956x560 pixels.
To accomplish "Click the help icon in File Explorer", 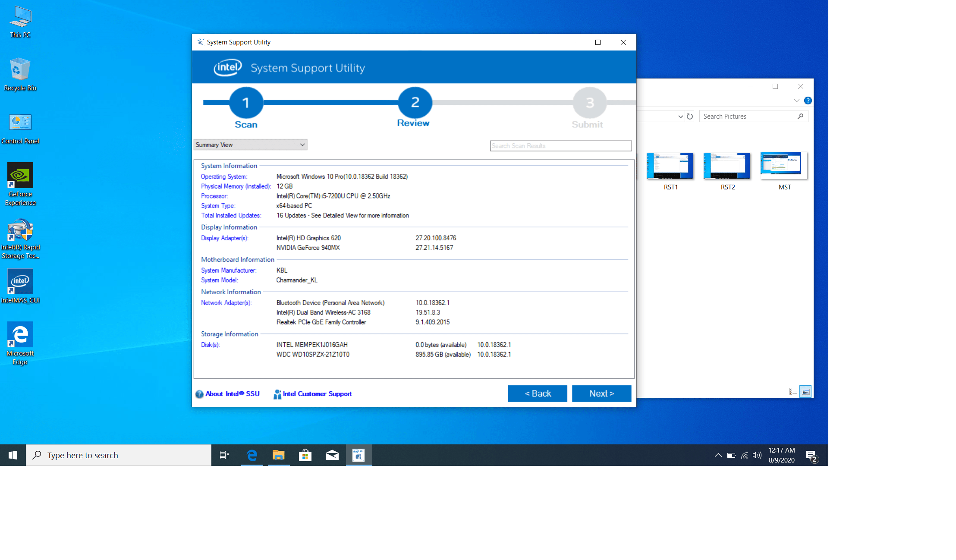I will tap(808, 101).
